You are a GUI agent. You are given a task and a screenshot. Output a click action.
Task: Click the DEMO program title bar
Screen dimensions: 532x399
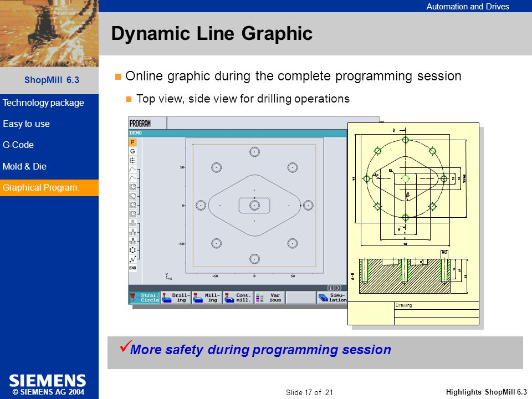coord(238,133)
